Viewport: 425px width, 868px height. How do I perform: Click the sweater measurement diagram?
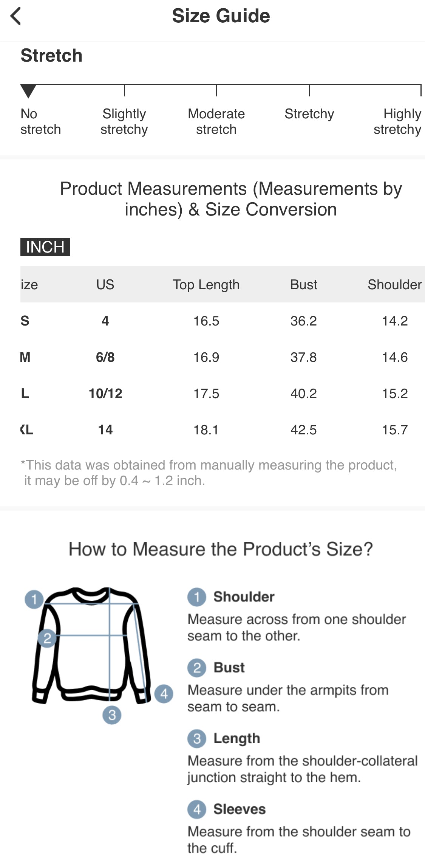point(93,646)
